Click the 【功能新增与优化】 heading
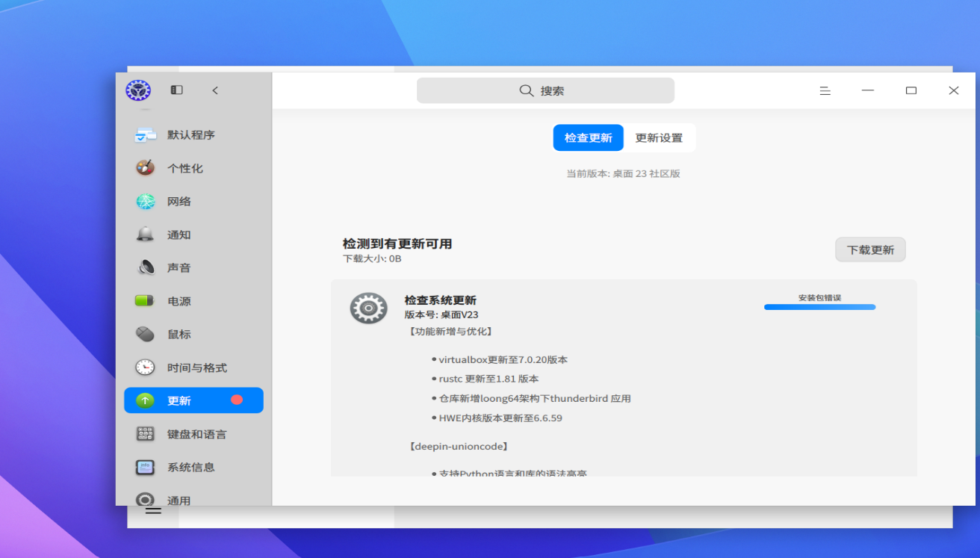Viewport: 980px width, 558px height. click(450, 331)
